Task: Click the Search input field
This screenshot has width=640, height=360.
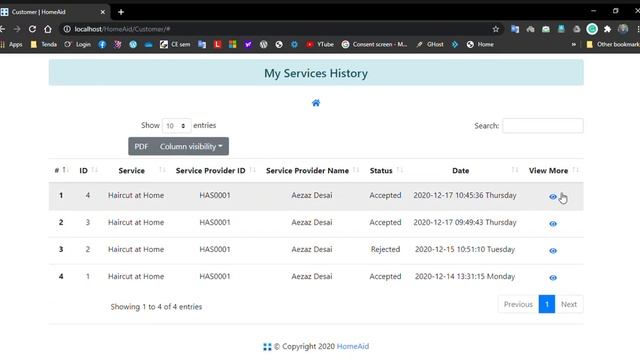Action: pyautogui.click(x=543, y=126)
